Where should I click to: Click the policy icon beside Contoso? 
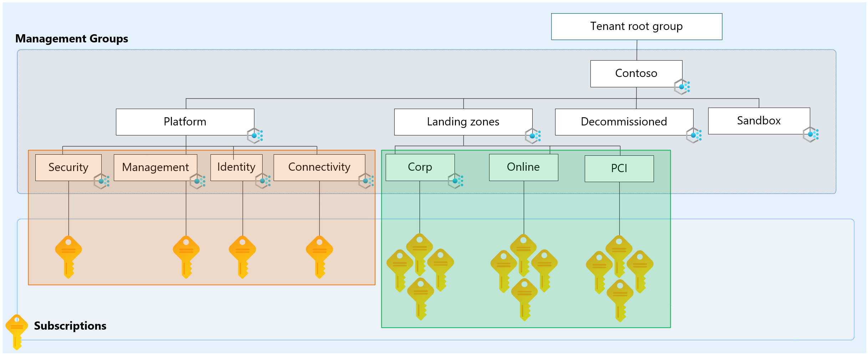(x=681, y=87)
